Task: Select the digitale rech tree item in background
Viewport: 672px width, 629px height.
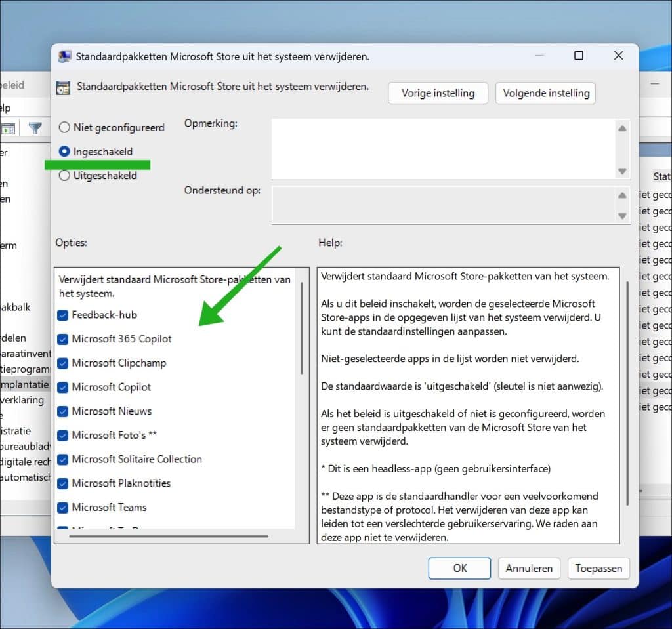Action: click(26, 462)
